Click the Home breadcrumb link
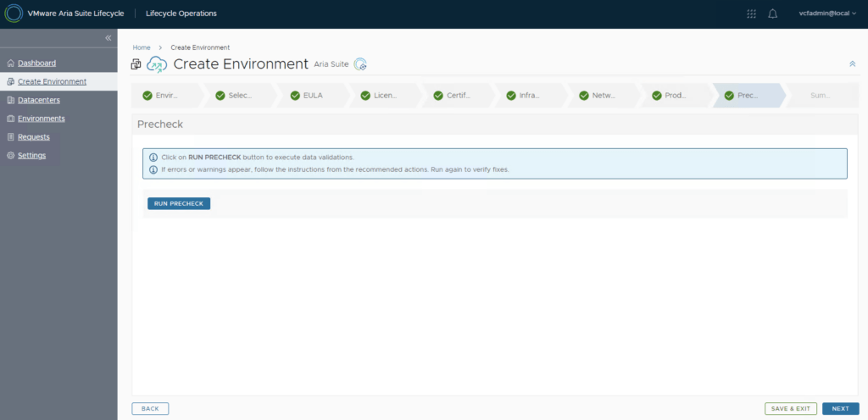Viewport: 868px width, 420px height. click(141, 47)
